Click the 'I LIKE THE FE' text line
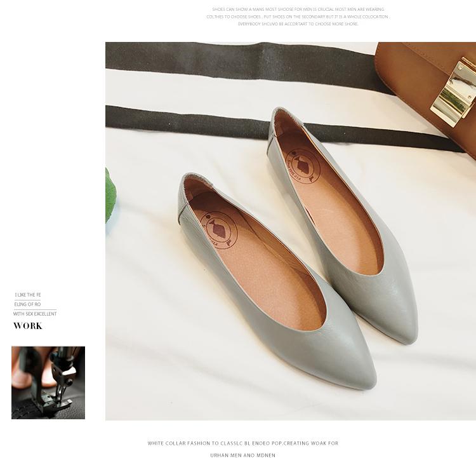Screen dimensions: 476x472 click(28, 295)
